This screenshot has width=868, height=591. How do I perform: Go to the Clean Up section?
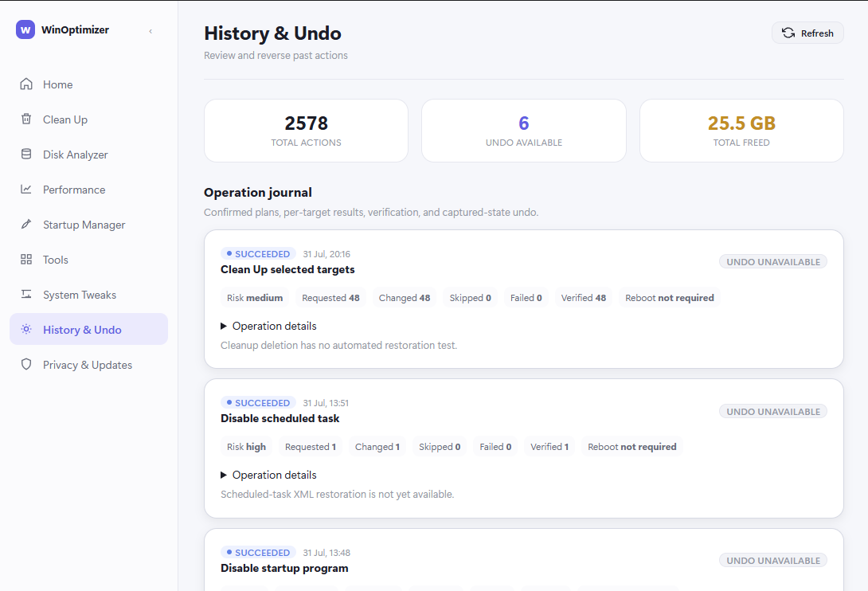[x=88, y=119]
